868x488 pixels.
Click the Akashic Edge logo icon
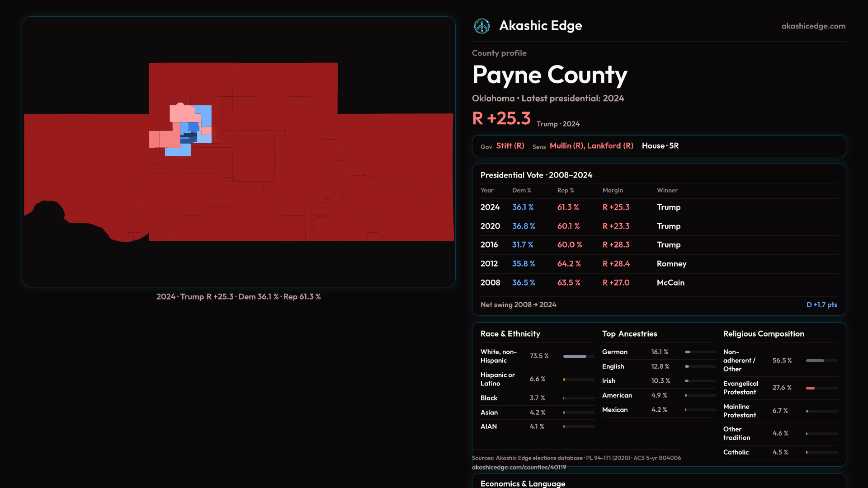pyautogui.click(x=481, y=26)
